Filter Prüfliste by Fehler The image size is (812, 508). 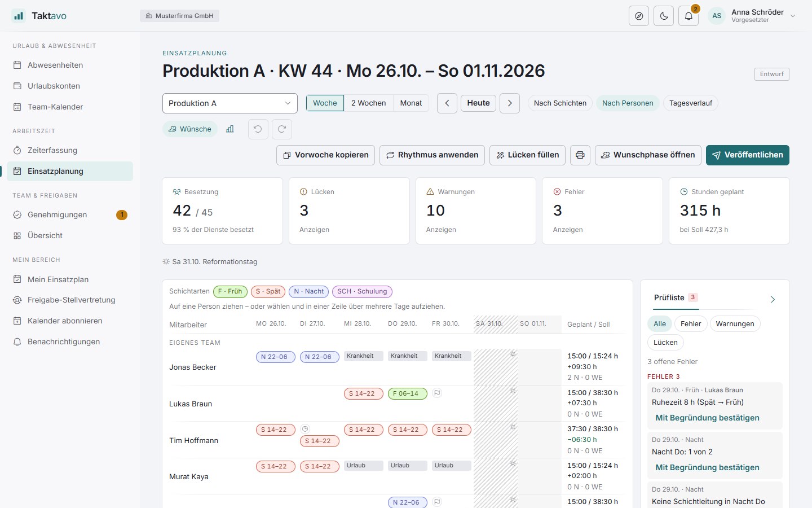click(691, 324)
